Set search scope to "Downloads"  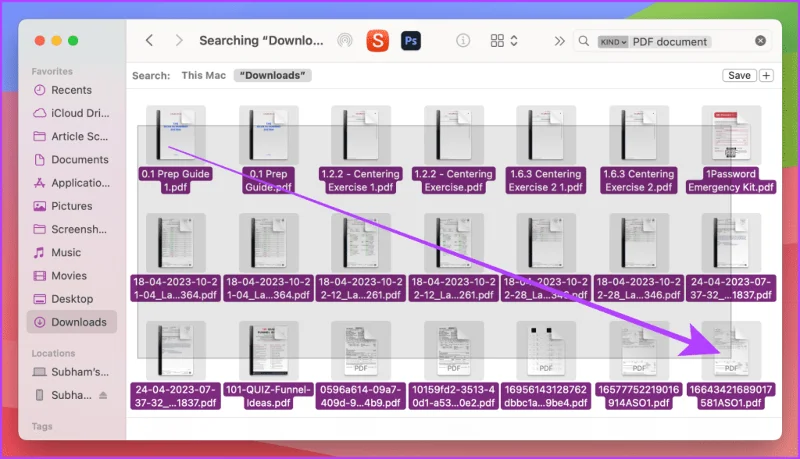pos(272,75)
